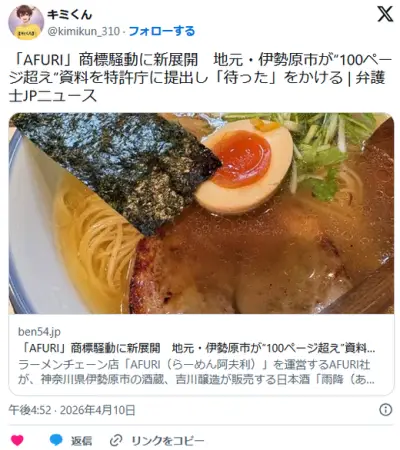Click リンクをコピー copy link text
The width and height of the screenshot is (400, 450).
[x=167, y=441]
